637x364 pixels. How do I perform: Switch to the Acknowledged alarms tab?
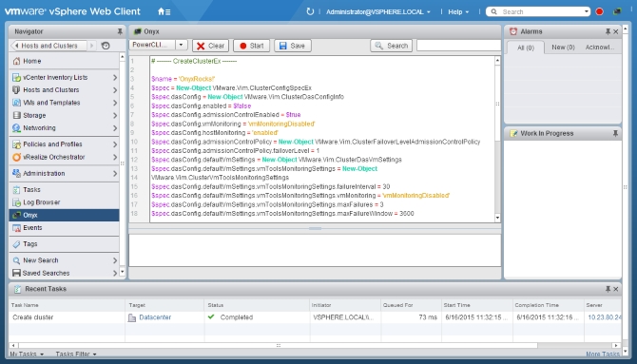[x=600, y=48]
